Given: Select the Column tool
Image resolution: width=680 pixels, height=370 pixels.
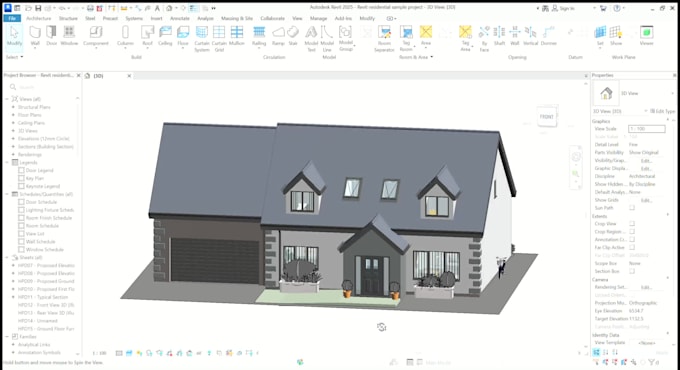Looking at the screenshot, I should (125, 36).
